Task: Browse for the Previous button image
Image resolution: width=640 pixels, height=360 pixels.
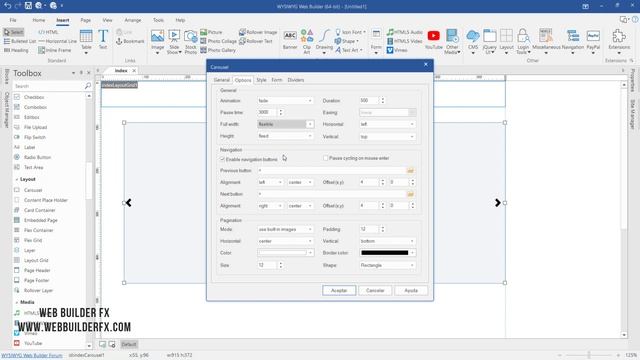Action: coord(411,171)
